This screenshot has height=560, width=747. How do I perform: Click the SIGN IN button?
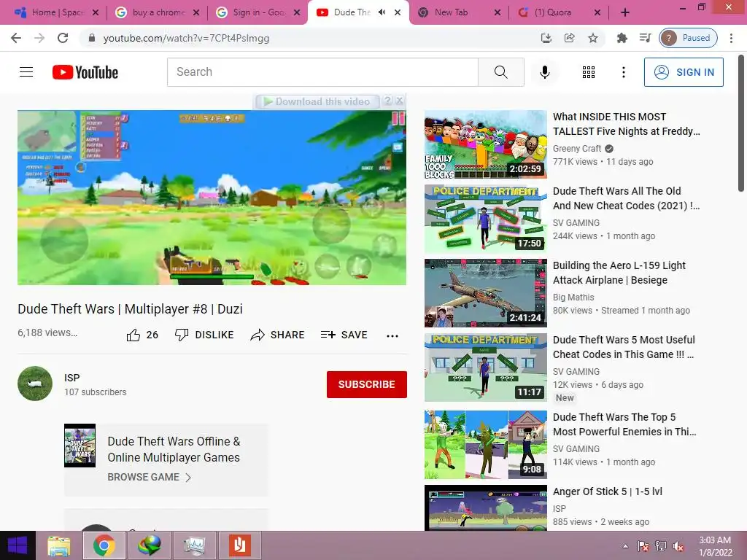click(684, 72)
